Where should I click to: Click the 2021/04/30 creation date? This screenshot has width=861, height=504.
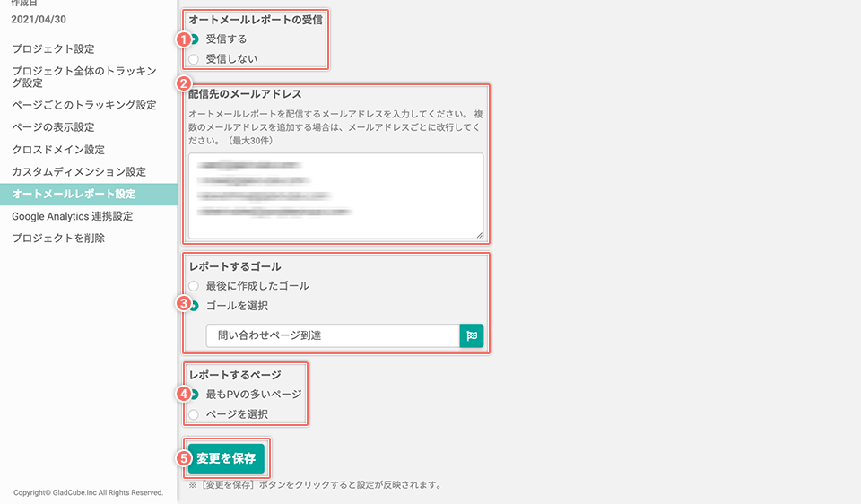point(39,19)
